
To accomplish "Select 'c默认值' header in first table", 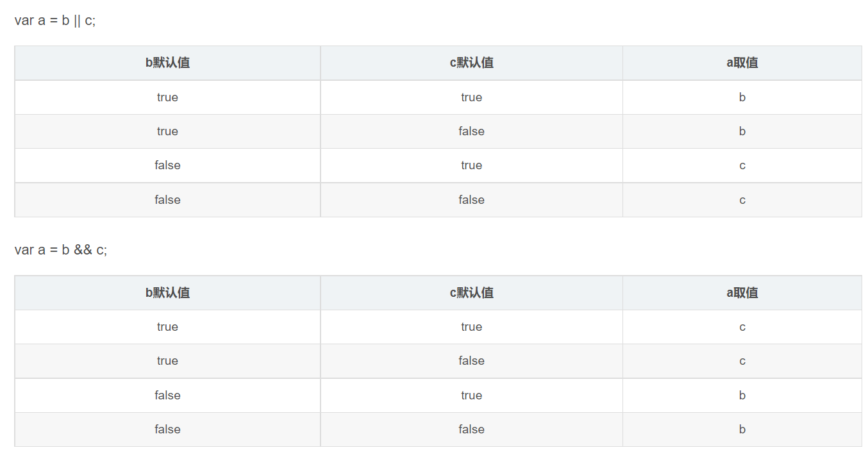I will point(471,63).
